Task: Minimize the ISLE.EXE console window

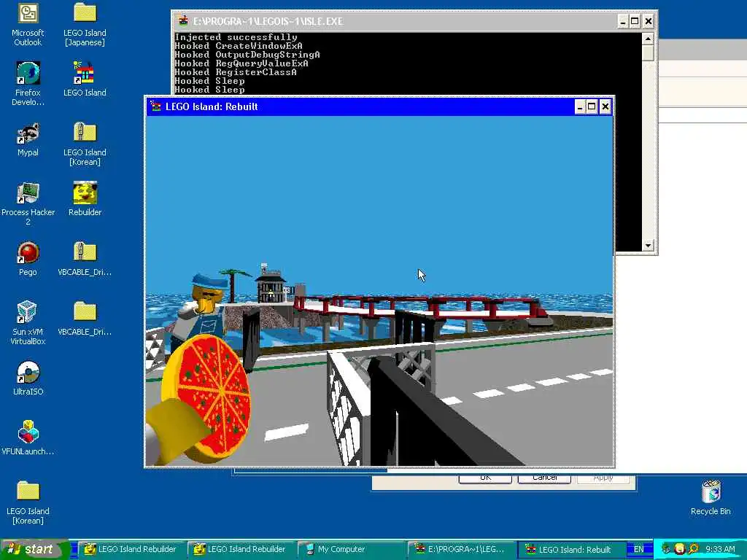Action: coord(623,21)
